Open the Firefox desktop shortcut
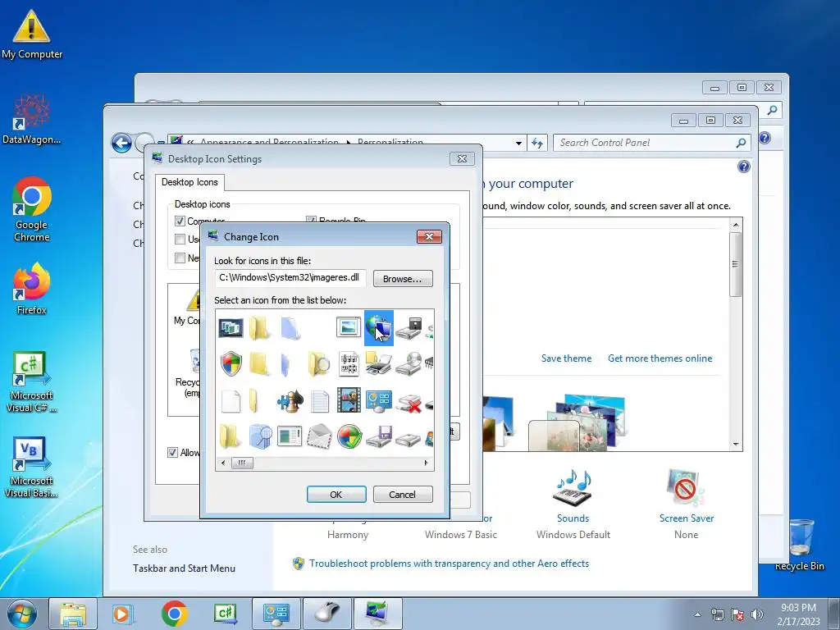 32,289
